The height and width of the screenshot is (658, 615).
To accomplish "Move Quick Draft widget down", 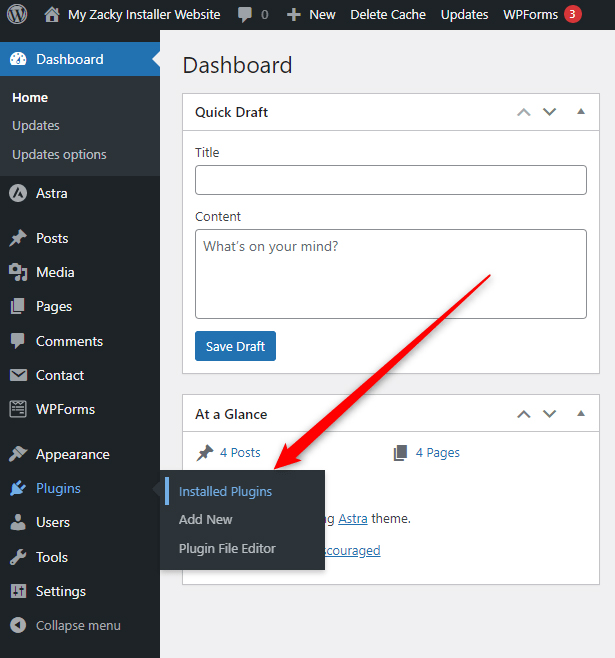I will (x=550, y=112).
